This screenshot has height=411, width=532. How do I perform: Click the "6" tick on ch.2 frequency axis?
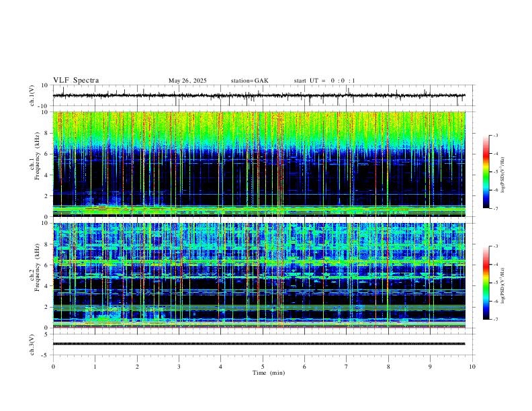(47, 265)
